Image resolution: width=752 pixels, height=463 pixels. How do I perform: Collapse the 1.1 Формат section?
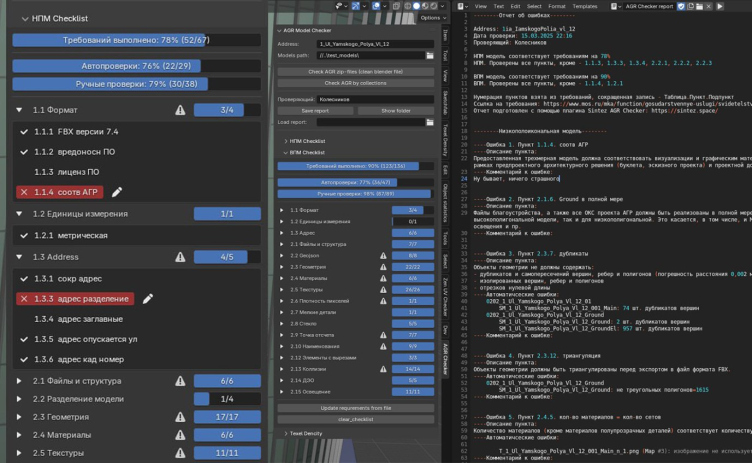pyautogui.click(x=20, y=110)
